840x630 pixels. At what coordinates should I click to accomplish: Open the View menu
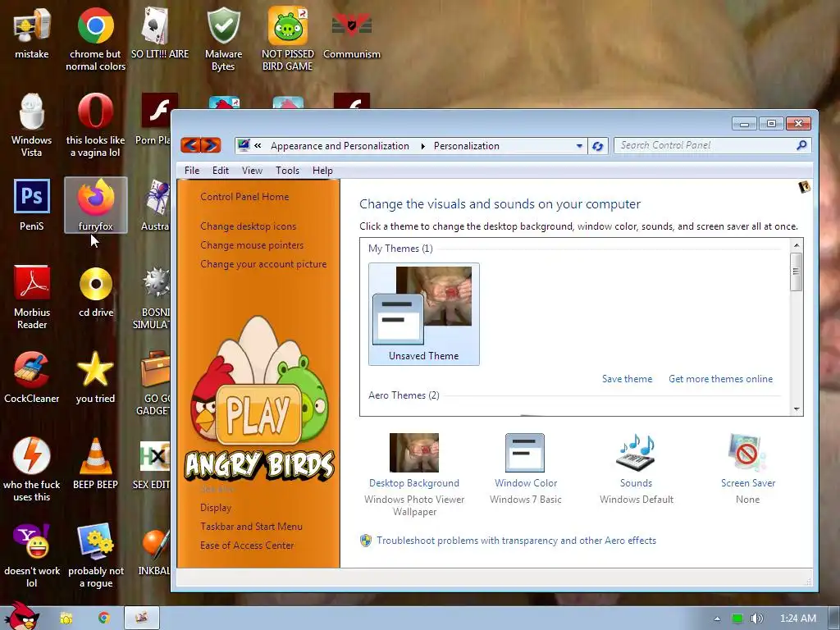click(252, 171)
